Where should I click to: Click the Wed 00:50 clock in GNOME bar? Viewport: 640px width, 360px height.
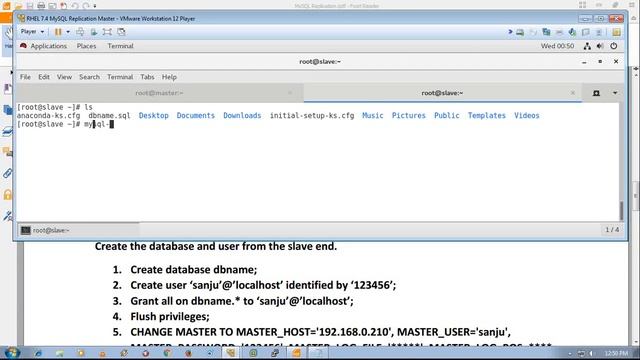point(557,46)
